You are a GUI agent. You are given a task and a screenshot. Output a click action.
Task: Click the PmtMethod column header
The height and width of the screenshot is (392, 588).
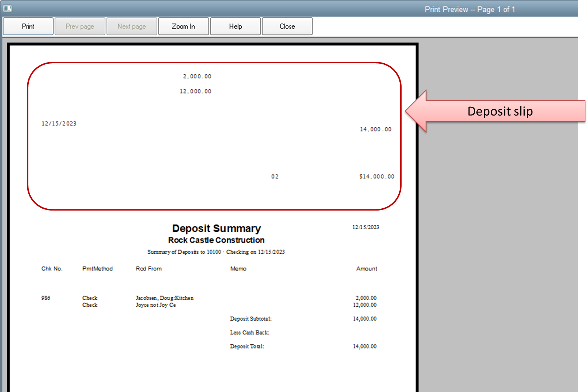click(97, 269)
